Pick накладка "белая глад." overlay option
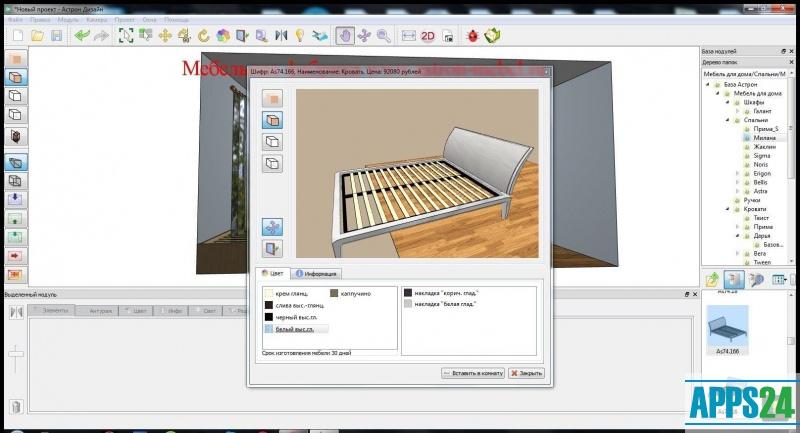This screenshot has height=433, width=800. pos(440,303)
